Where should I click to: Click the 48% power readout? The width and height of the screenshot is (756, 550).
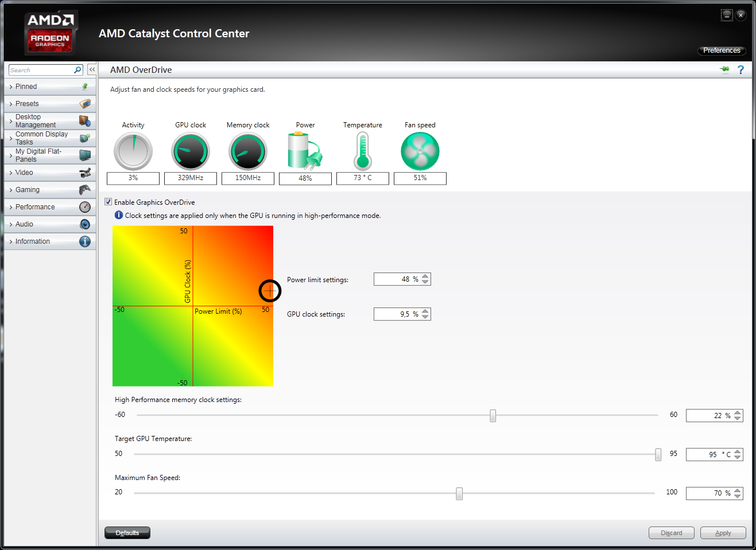pos(305,178)
